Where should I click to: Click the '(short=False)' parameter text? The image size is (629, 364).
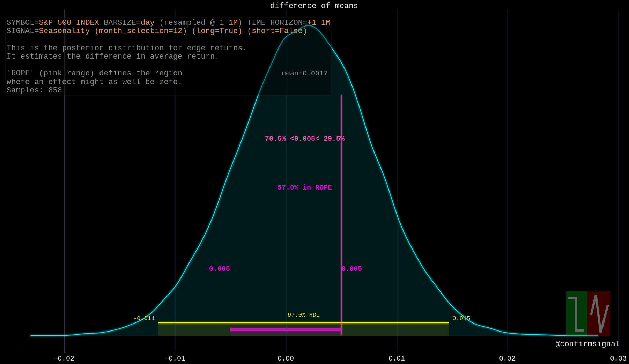(x=277, y=31)
